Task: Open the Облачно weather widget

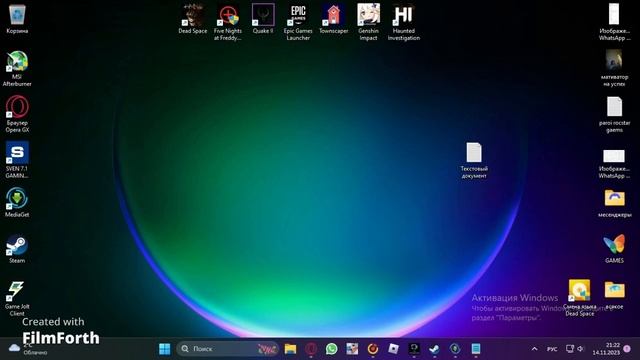Action: point(28,349)
